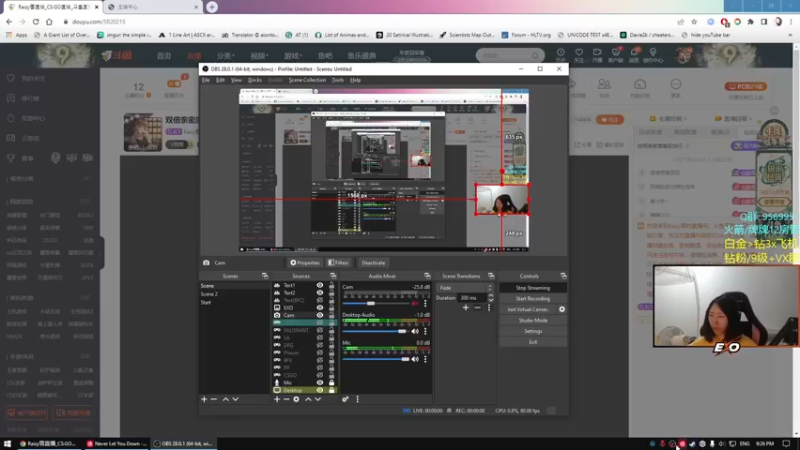Pop out the Scene Transitions dock
The height and width of the screenshot is (450, 800).
coord(491,276)
